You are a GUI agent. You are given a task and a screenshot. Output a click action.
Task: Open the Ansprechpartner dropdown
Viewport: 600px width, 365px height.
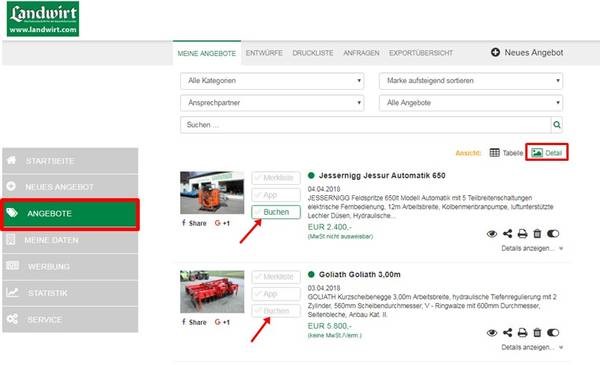click(272, 103)
